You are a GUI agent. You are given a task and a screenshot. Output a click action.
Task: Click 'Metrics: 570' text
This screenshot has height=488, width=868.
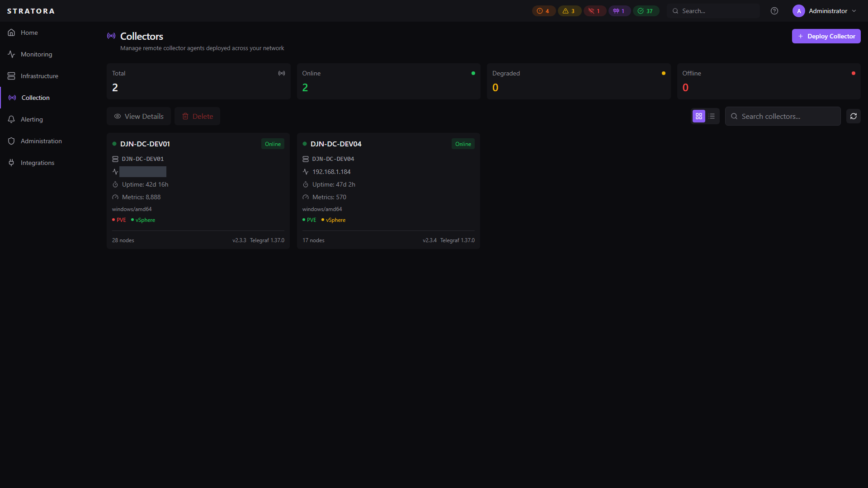click(x=329, y=197)
